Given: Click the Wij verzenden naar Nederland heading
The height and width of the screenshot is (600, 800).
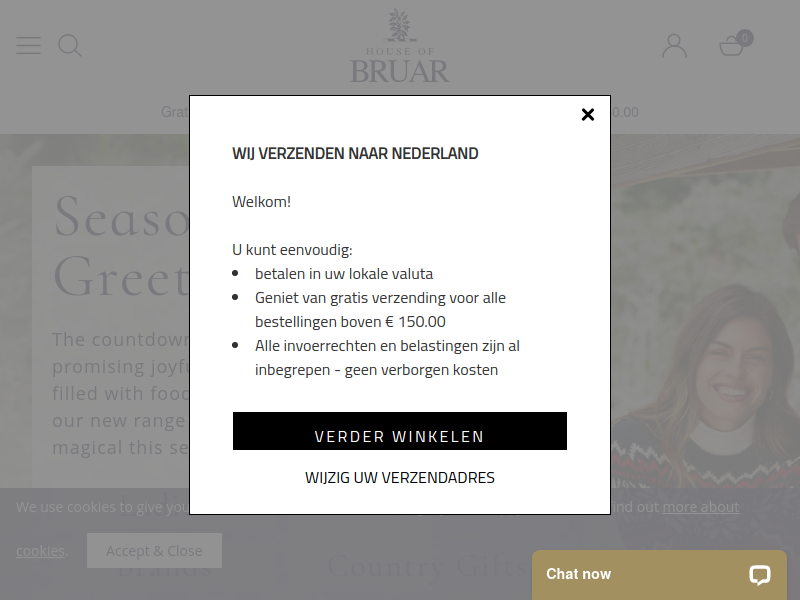Looking at the screenshot, I should pos(355,154).
